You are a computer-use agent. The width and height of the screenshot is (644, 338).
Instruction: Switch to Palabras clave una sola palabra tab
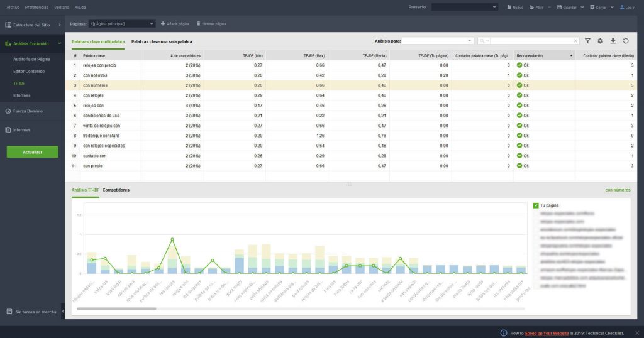click(x=162, y=42)
